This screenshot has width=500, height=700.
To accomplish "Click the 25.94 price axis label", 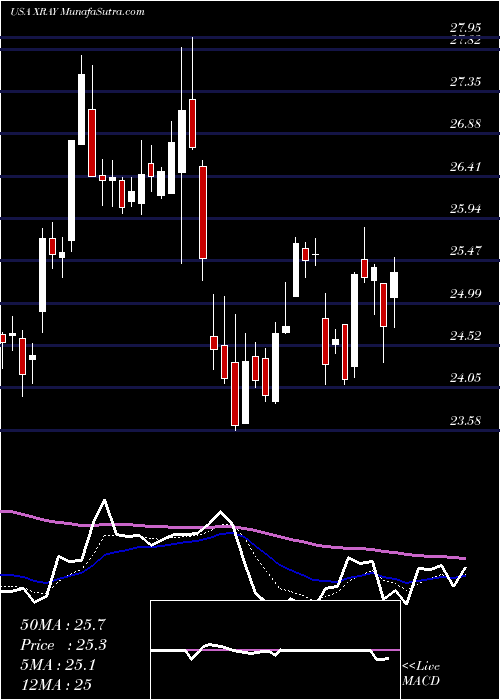I will (x=465, y=208).
